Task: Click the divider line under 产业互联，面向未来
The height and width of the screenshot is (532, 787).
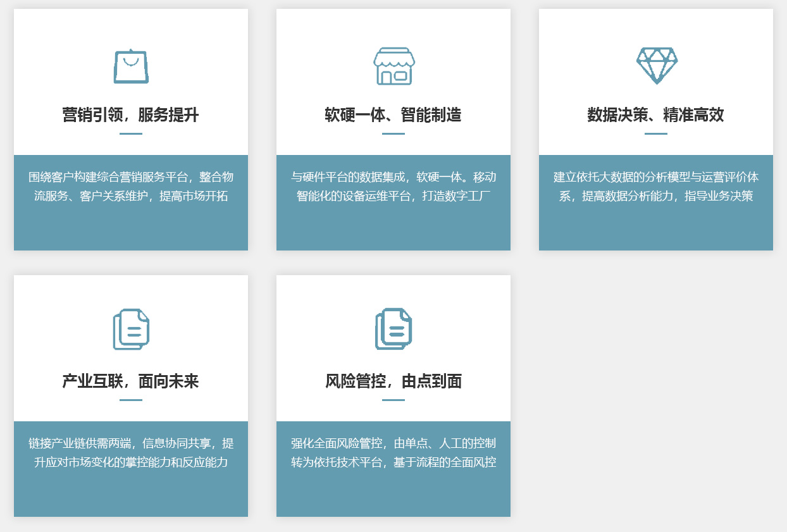Action: pyautogui.click(x=131, y=400)
